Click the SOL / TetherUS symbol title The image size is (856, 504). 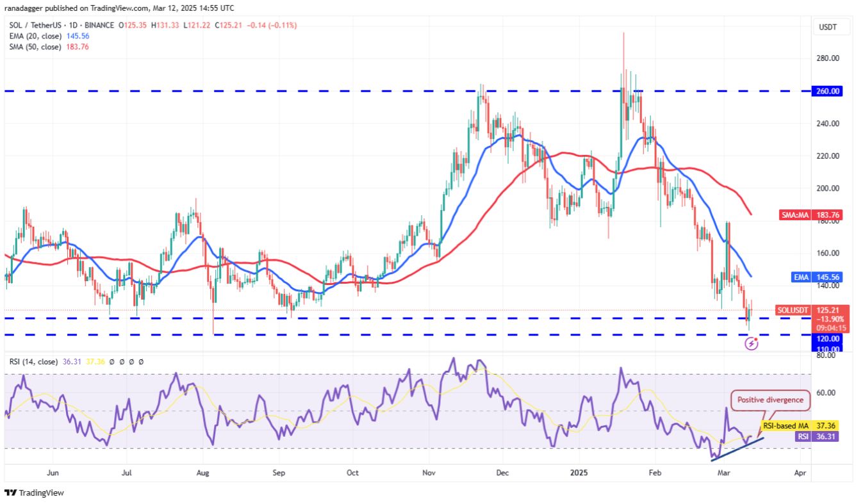[x=37, y=25]
